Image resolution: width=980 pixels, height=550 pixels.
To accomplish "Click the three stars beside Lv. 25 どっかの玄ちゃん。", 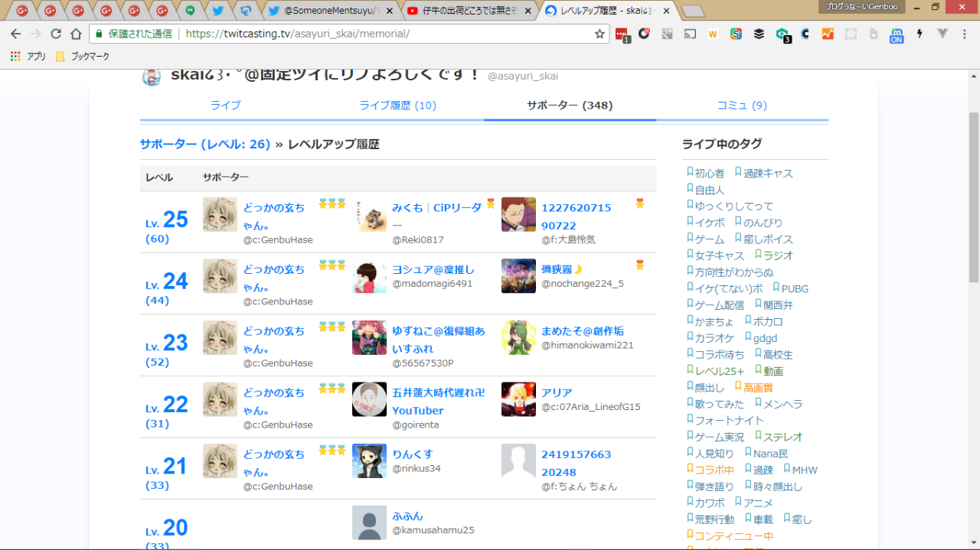I will coord(332,203).
